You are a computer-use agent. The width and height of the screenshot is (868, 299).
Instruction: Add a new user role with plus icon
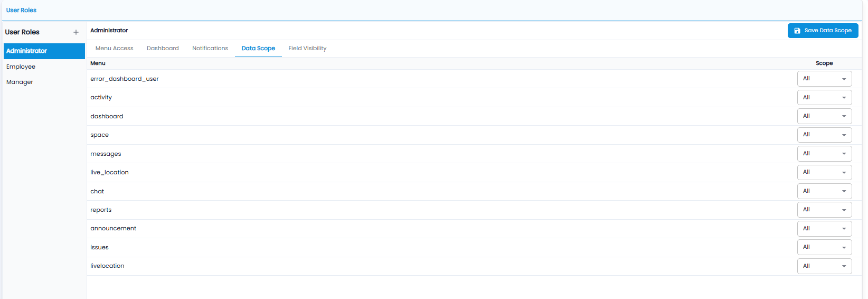pos(76,32)
